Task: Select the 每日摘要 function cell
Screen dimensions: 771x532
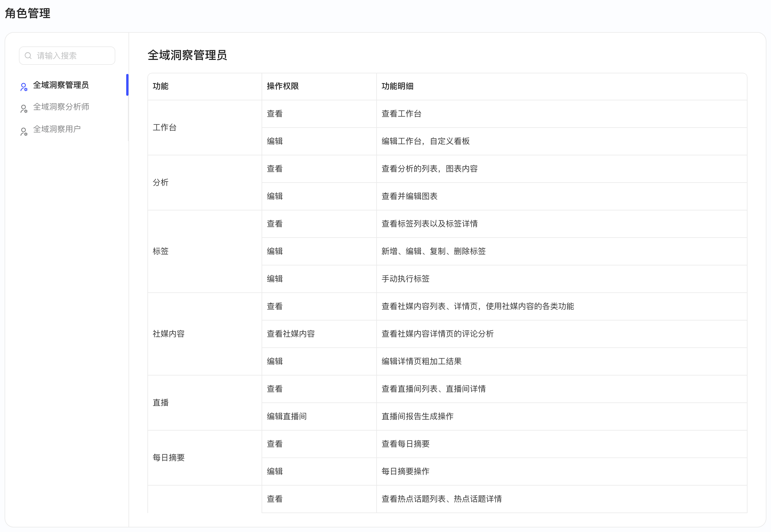Action: [205, 458]
